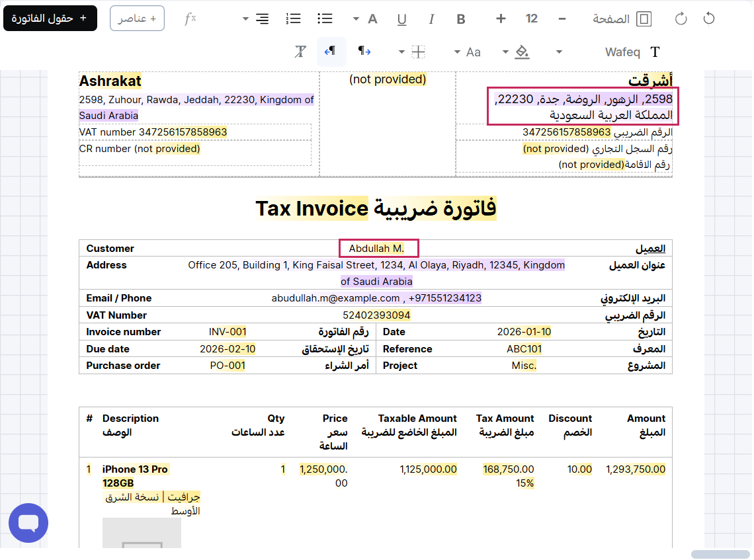
Task: Click VAT number 347256157858963 English line
Action: pyautogui.click(x=153, y=132)
